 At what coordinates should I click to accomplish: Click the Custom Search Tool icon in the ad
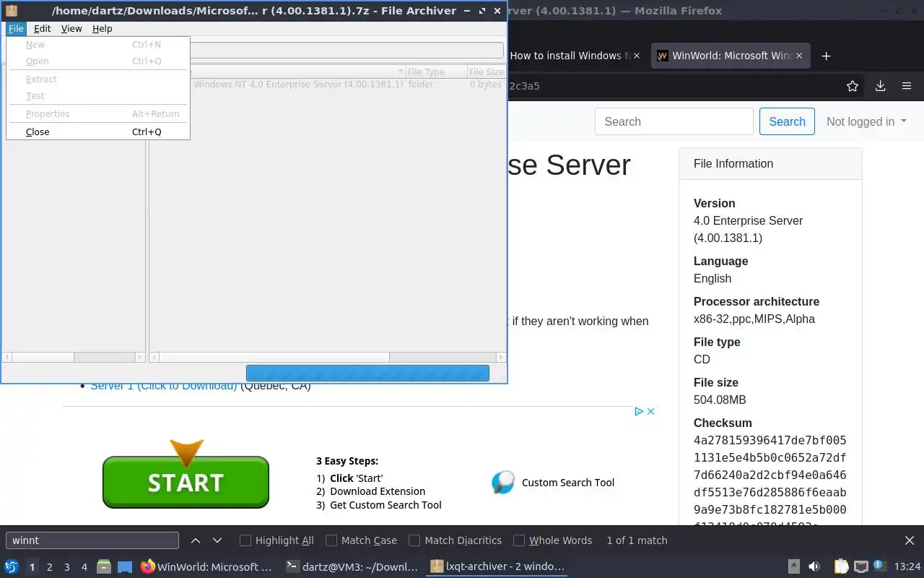(502, 482)
